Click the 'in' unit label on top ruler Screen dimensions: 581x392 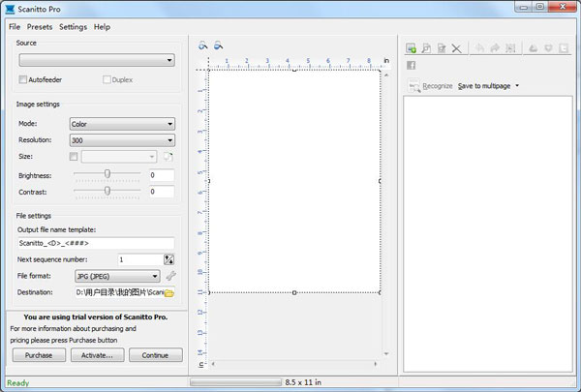[x=386, y=60]
